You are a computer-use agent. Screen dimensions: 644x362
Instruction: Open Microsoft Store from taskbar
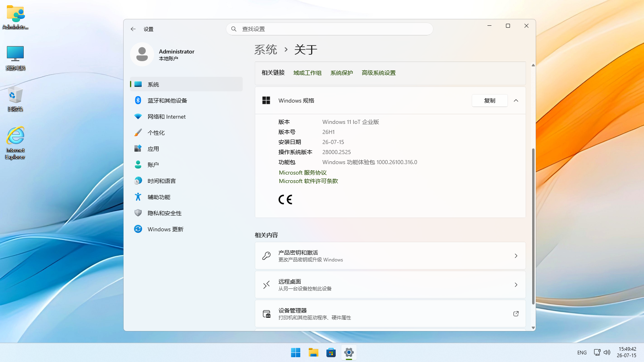[331, 353]
